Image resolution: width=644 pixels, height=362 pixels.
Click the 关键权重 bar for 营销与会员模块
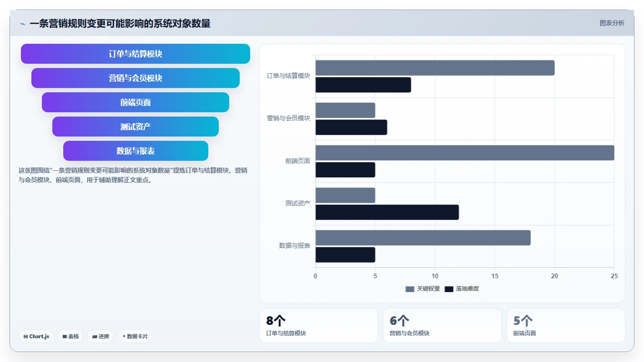pyautogui.click(x=345, y=110)
